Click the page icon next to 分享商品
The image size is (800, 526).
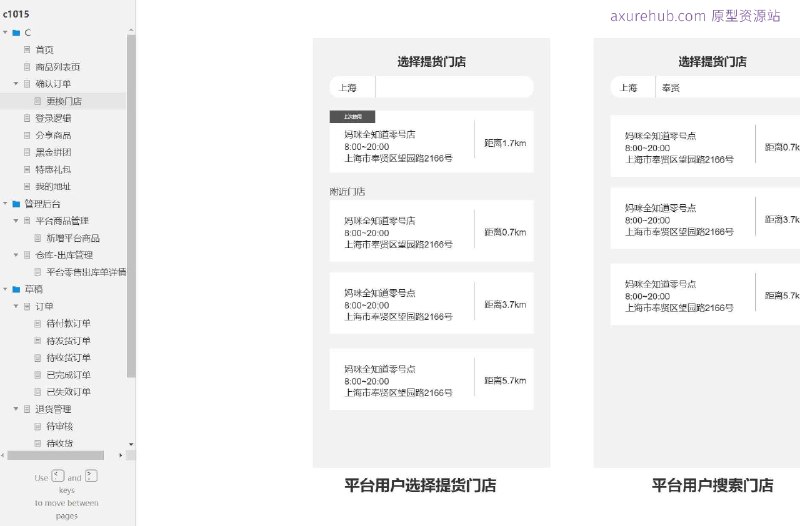pyautogui.click(x=27, y=135)
